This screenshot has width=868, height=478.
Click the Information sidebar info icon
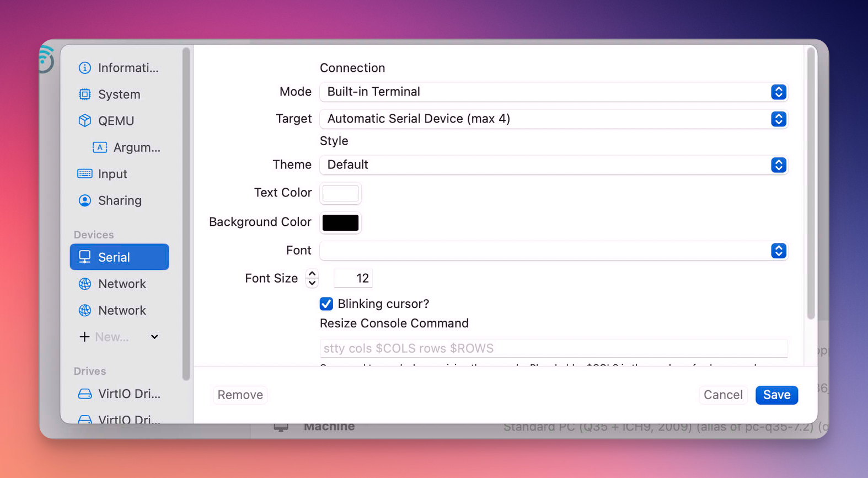(84, 68)
